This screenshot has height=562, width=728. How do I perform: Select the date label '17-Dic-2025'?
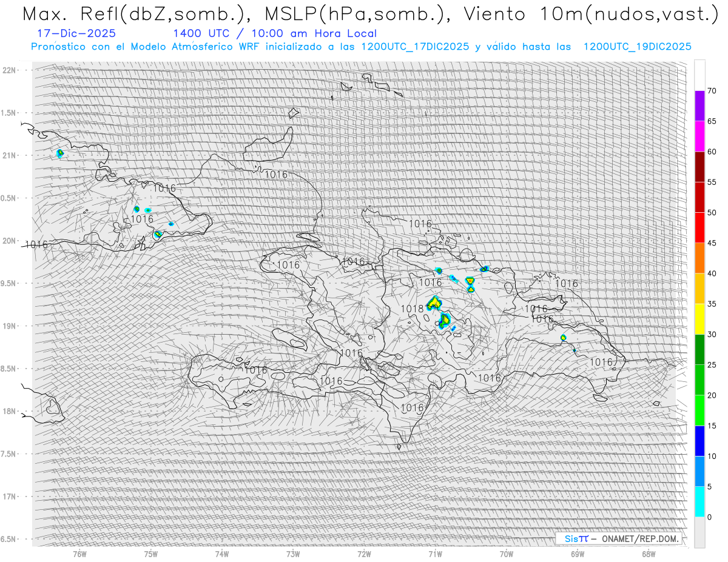click(76, 33)
